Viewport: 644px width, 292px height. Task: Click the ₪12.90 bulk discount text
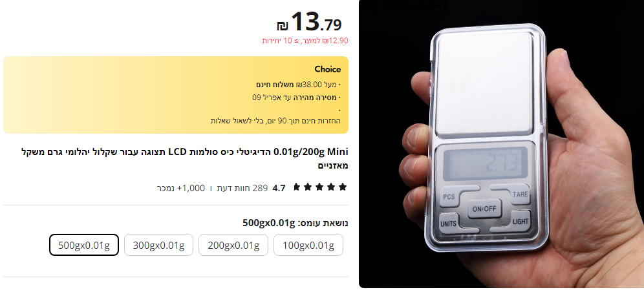[305, 41]
